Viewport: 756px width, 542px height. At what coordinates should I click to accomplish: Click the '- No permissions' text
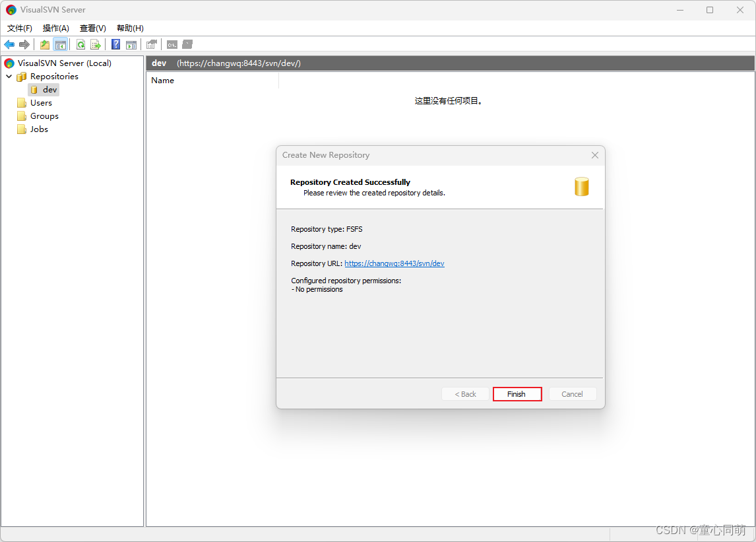(317, 289)
